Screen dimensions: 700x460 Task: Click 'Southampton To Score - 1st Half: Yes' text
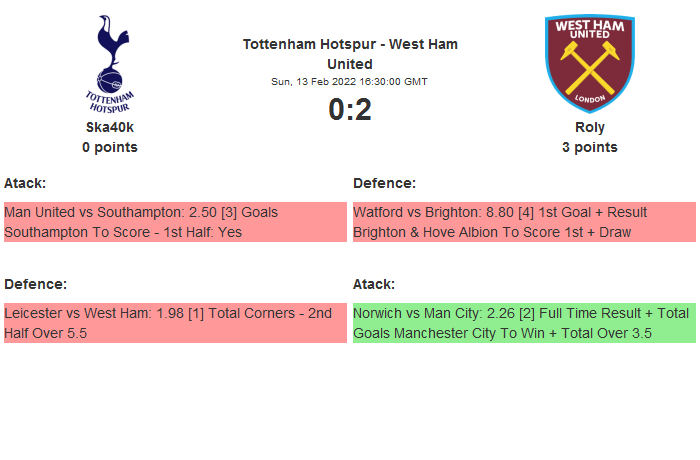click(123, 232)
